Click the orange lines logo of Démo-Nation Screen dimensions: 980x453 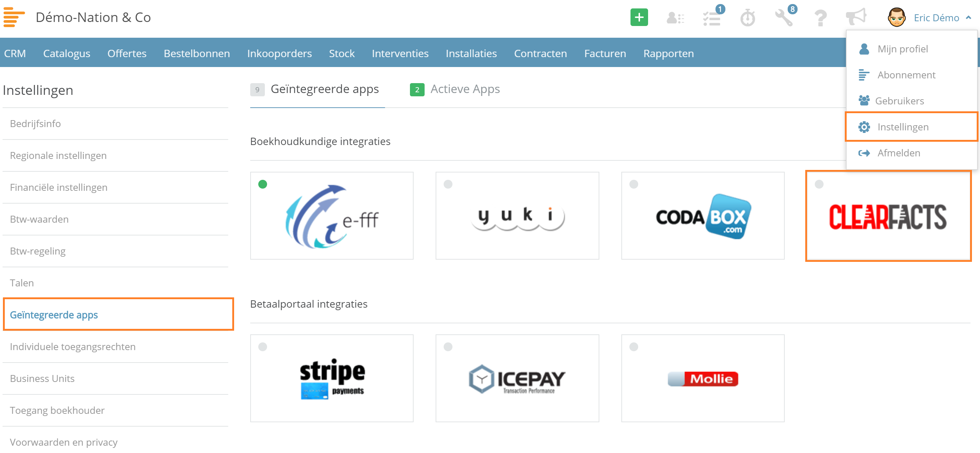point(14,17)
